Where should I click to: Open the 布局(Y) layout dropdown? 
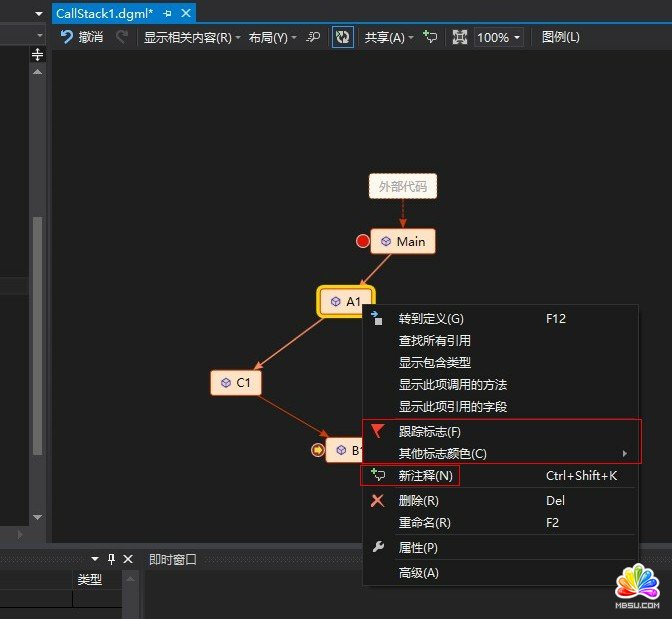[x=272, y=37]
